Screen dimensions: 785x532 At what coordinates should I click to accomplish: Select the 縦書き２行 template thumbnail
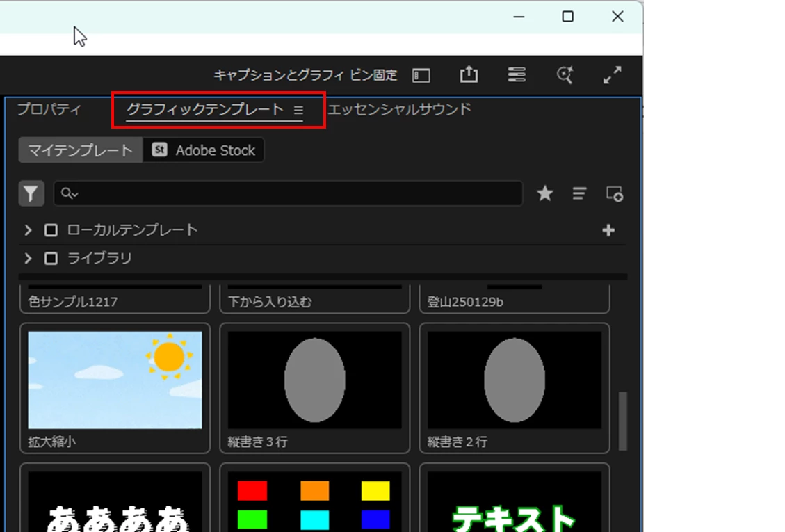point(514,380)
